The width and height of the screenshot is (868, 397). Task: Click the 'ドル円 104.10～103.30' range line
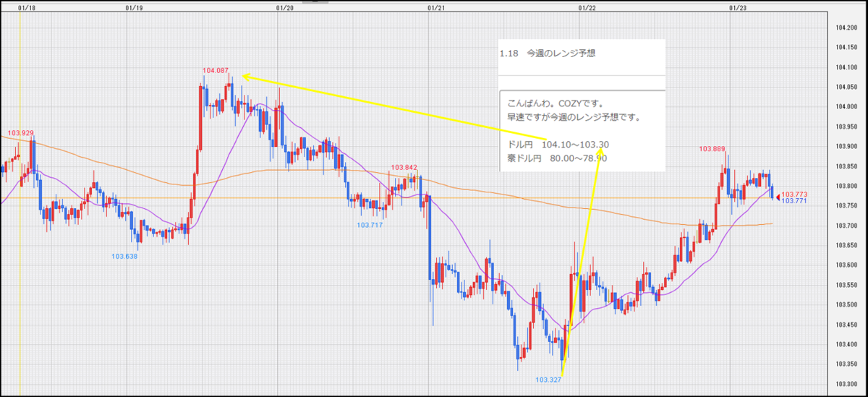(559, 145)
